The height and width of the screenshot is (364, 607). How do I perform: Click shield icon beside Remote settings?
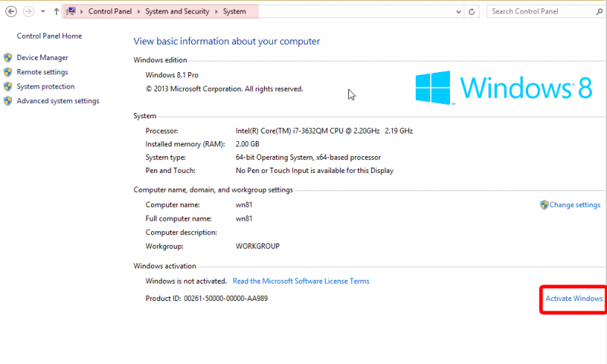(8, 72)
